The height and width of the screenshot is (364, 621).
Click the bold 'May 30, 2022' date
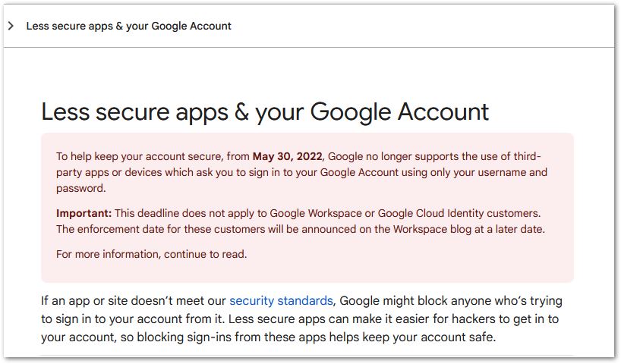[x=288, y=156]
